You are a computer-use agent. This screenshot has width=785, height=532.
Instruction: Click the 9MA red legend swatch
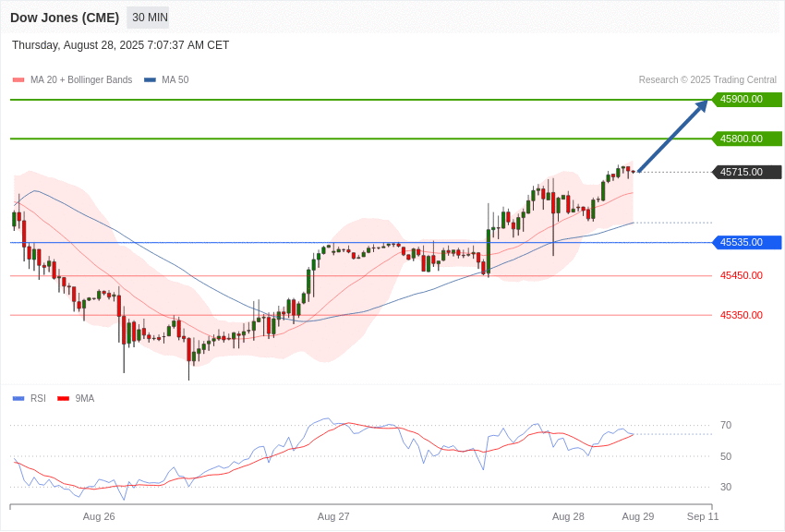tap(64, 399)
